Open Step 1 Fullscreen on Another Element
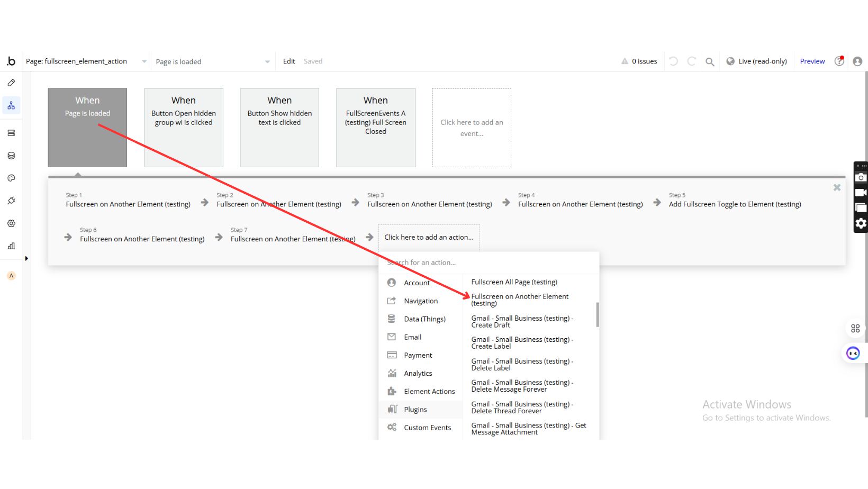 point(128,201)
